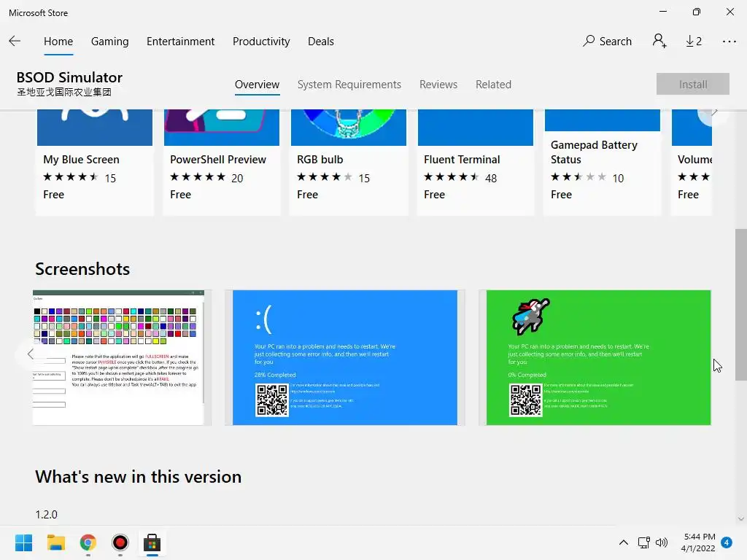The height and width of the screenshot is (560, 747).
Task: Click the Fluent Terminal 48 ratings
Action: (491, 178)
